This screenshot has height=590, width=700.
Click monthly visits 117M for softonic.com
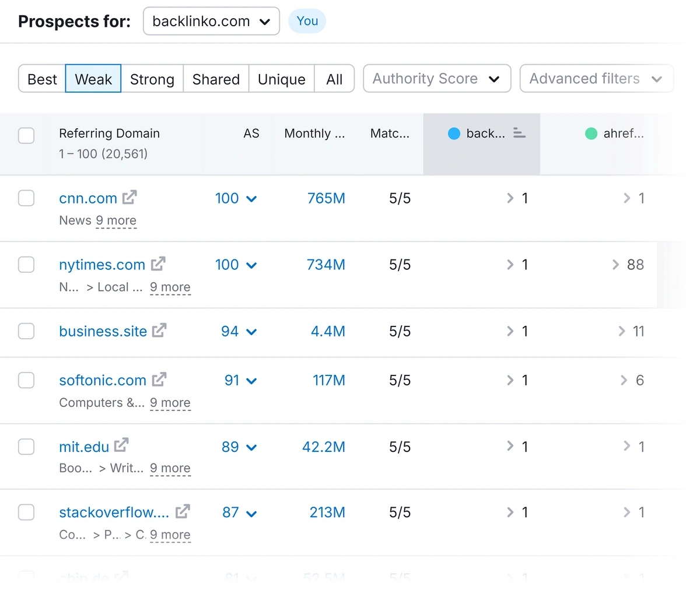tap(329, 380)
